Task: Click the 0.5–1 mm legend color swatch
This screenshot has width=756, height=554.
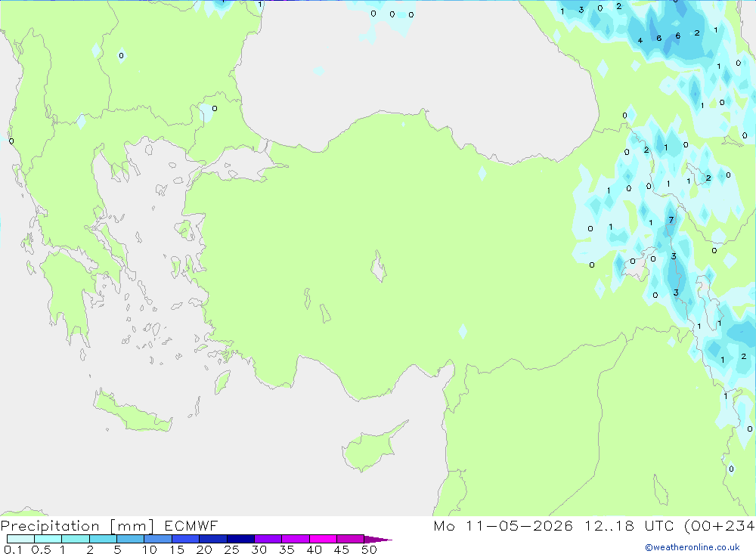Action: (x=48, y=539)
